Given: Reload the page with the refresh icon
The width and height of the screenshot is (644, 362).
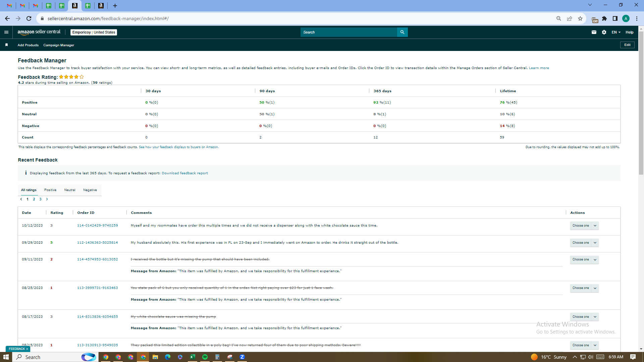Looking at the screenshot, I should (29, 18).
